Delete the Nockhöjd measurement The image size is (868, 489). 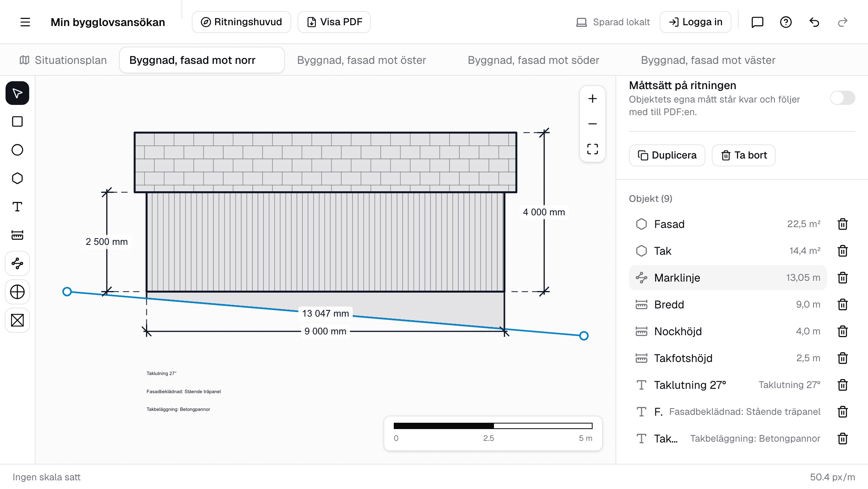[843, 331]
